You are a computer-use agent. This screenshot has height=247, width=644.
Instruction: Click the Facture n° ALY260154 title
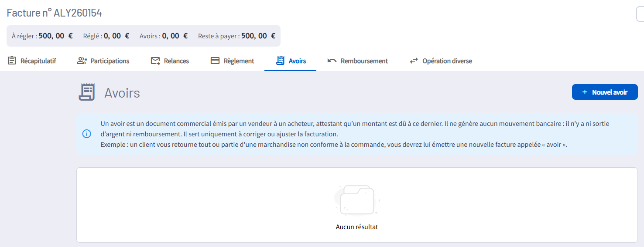coord(55,13)
